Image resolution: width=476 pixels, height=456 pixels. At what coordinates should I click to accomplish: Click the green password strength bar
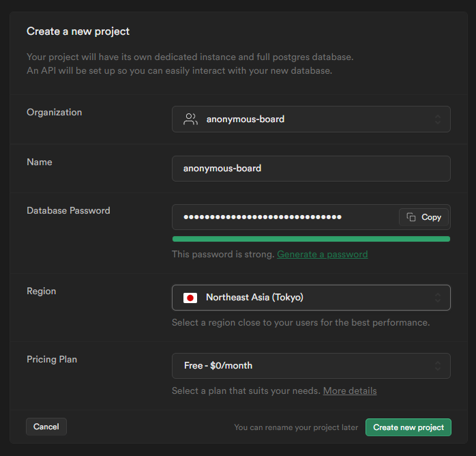tap(311, 239)
